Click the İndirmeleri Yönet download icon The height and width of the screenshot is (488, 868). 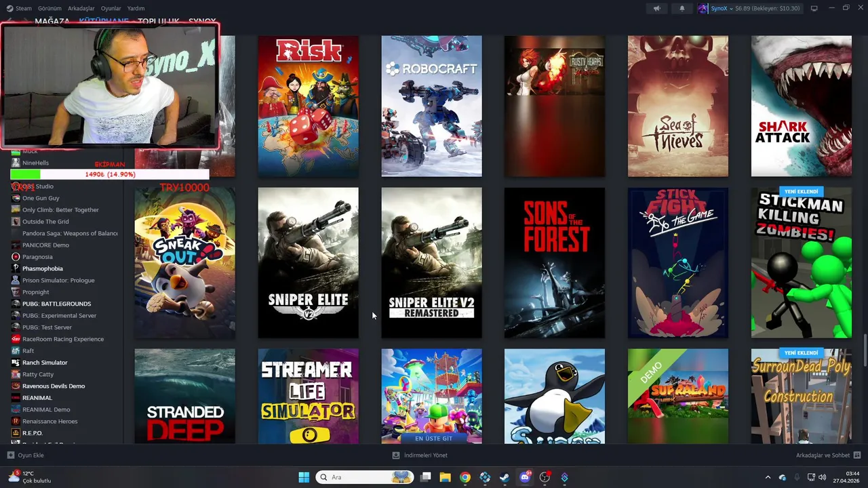tap(396, 455)
